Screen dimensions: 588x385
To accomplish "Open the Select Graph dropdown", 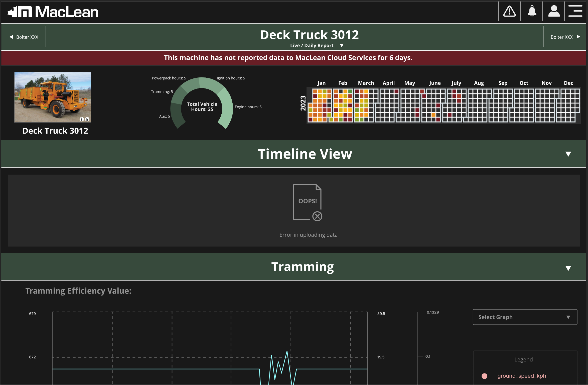I will click(525, 317).
